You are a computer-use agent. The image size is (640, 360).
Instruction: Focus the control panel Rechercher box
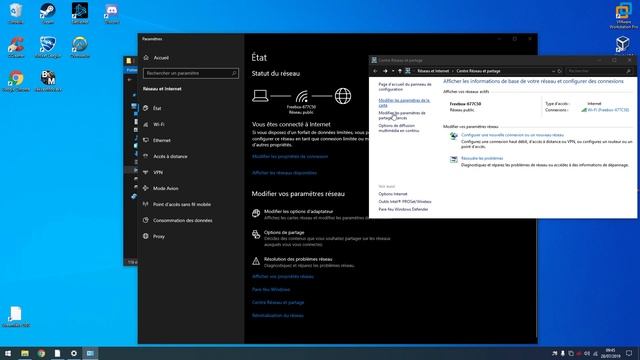coord(599,71)
